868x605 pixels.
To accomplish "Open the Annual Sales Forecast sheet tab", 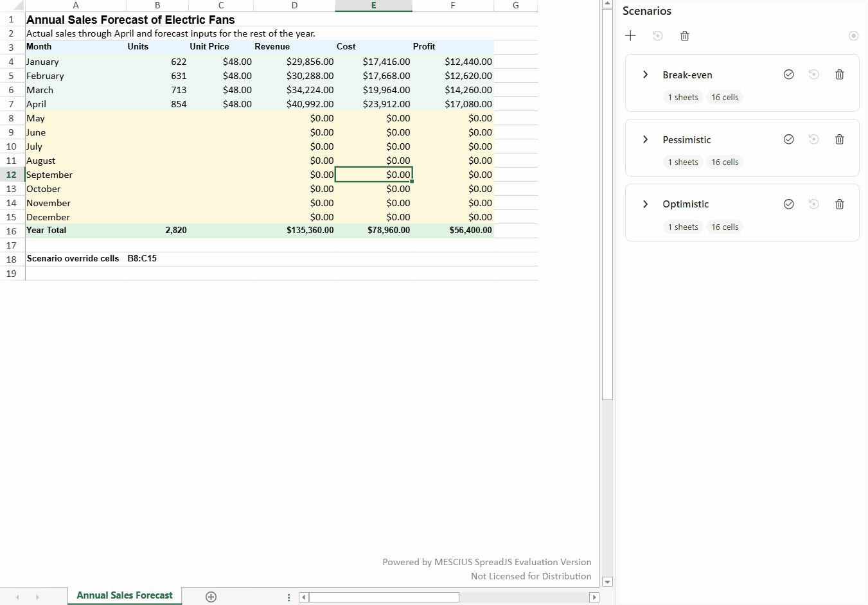I will tap(125, 595).
